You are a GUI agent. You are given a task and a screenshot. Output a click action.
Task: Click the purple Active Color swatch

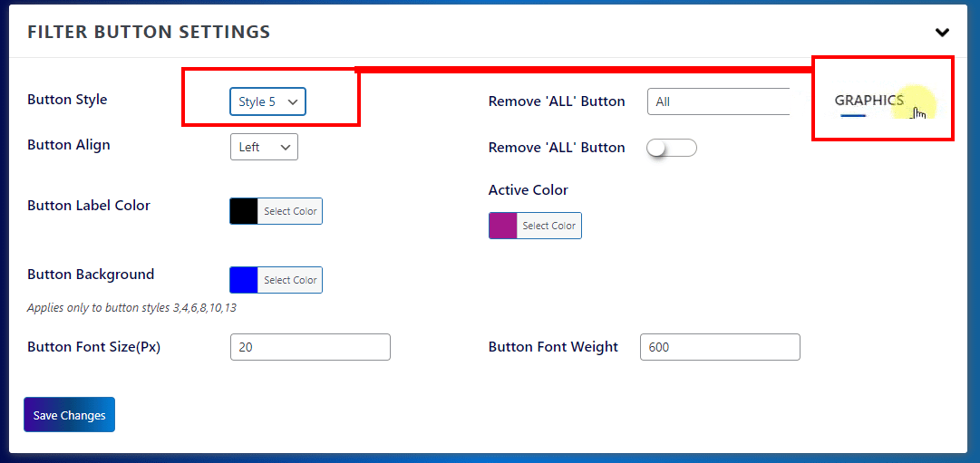coord(503,226)
